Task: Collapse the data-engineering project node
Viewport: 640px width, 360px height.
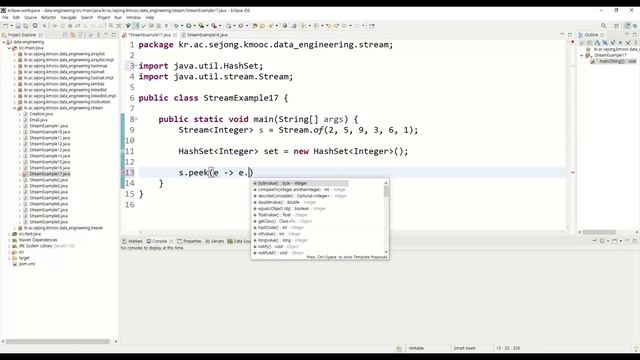Action: 4,42
